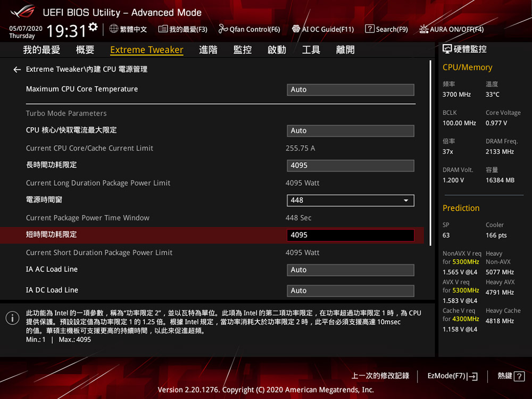Click the 37x multiplier reading
The image size is (532, 399).
[447, 152]
